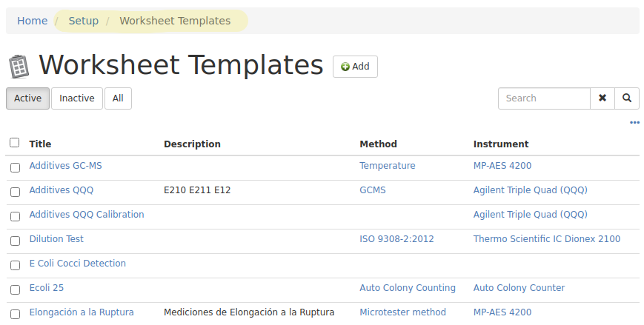Open the E Coli Cocci Detection template
Screen dimensions: 644x325
click(78, 264)
